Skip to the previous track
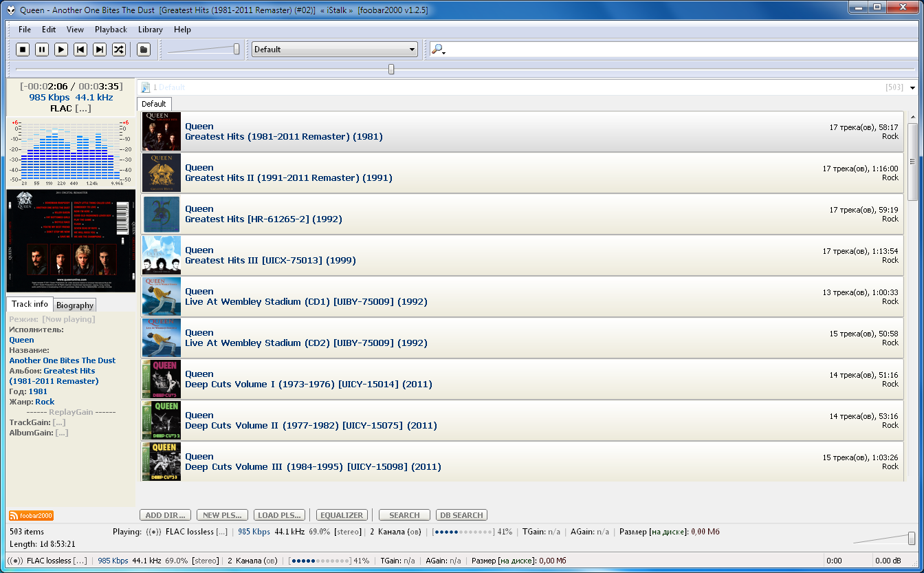The width and height of the screenshot is (924, 573). click(80, 50)
